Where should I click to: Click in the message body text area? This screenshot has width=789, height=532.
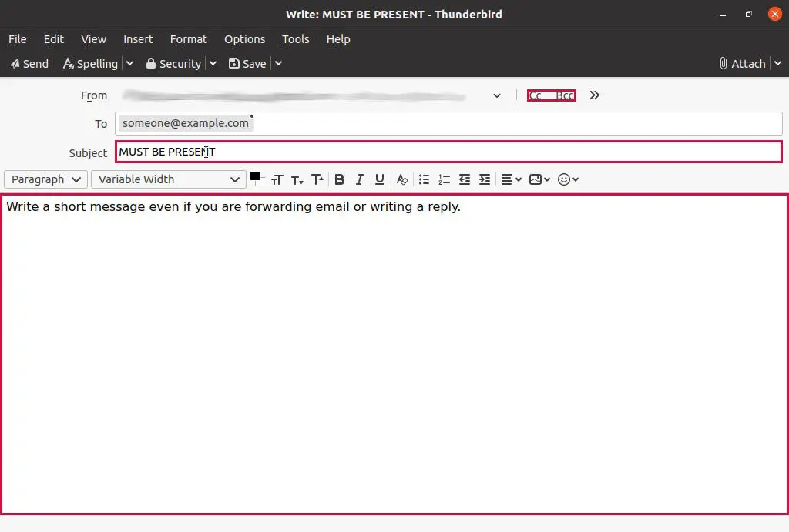pos(394,354)
